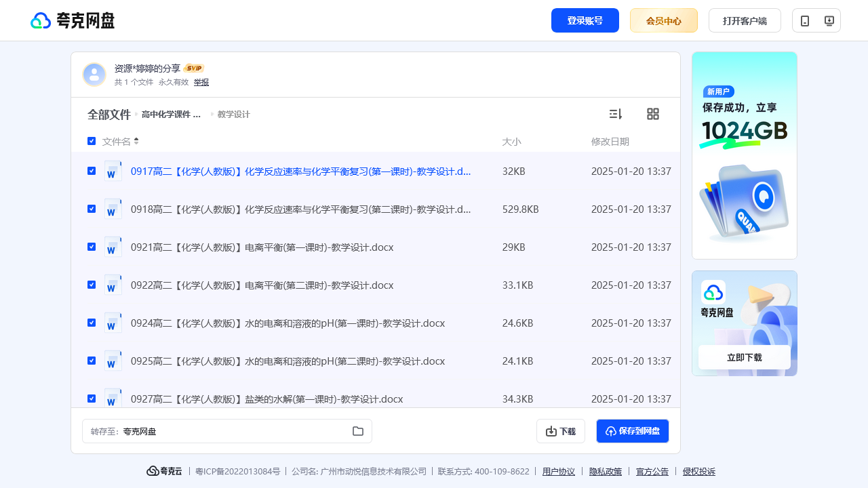
Task: Click the 529.8KB size cell
Action: pos(521,209)
